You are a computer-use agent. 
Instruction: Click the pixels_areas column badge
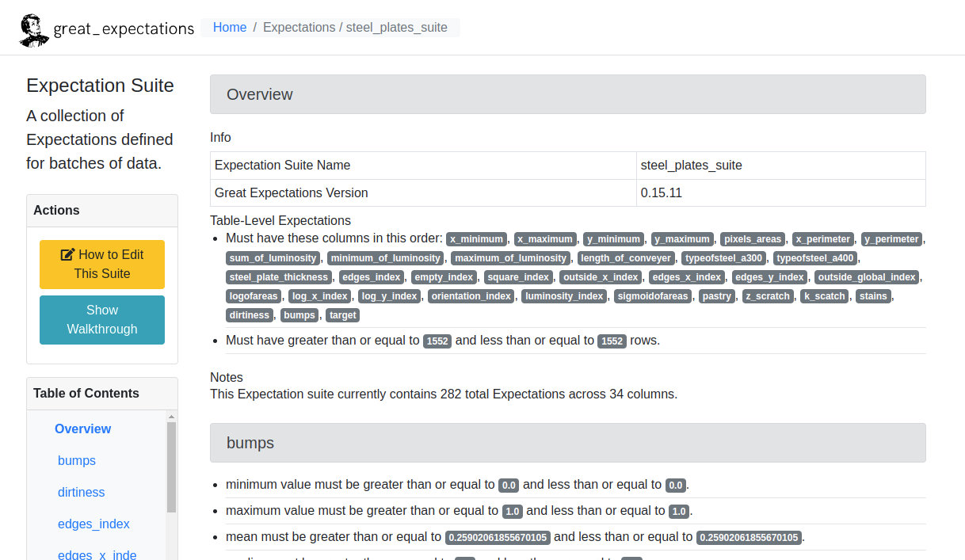[x=753, y=239]
